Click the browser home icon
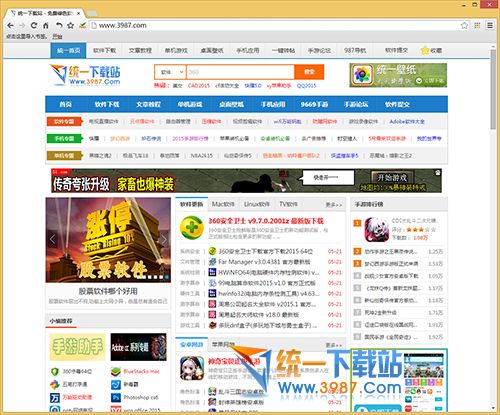 click(x=46, y=25)
